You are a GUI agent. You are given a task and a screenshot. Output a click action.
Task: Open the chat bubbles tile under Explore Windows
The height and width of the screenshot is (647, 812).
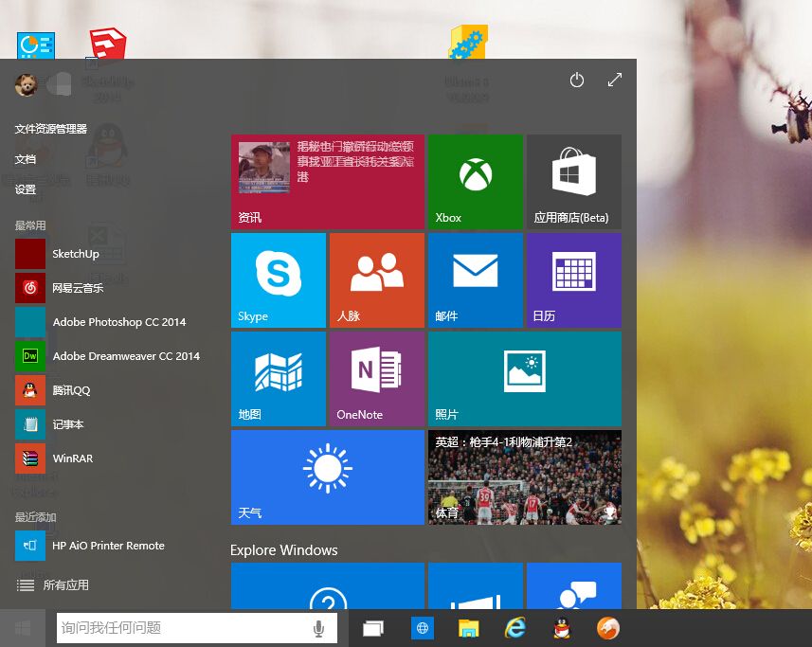(x=574, y=586)
